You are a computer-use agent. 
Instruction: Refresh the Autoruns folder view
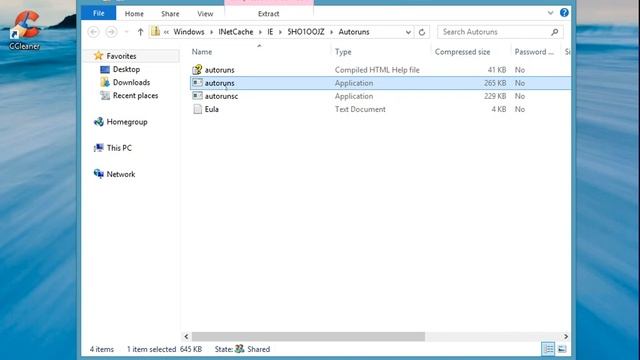[x=422, y=32]
